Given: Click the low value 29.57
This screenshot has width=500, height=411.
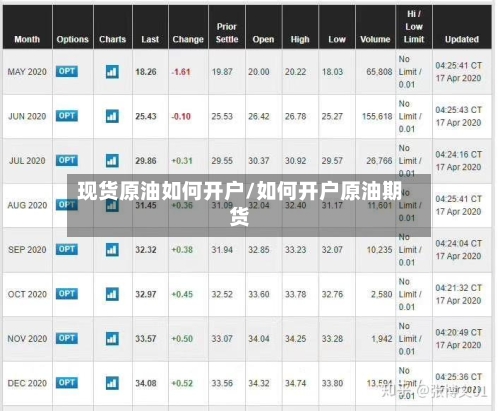Looking at the screenshot, I should coord(332,161).
